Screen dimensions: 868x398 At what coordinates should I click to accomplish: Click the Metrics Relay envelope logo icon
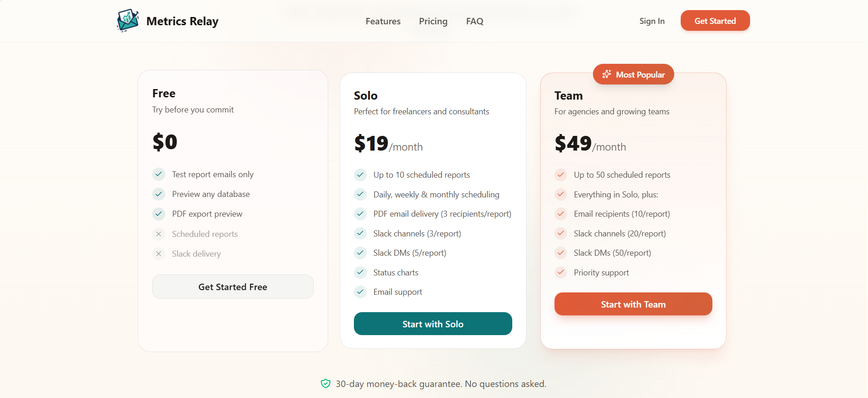pos(128,20)
